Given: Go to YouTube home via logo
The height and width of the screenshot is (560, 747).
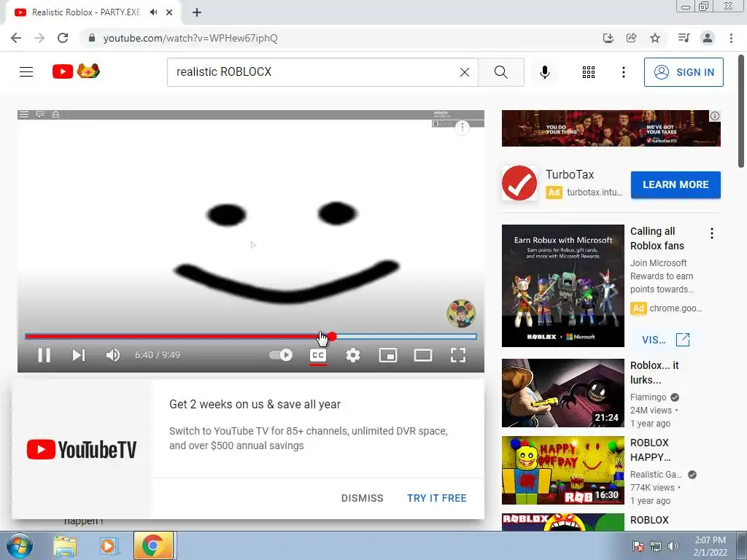Looking at the screenshot, I should click(76, 71).
